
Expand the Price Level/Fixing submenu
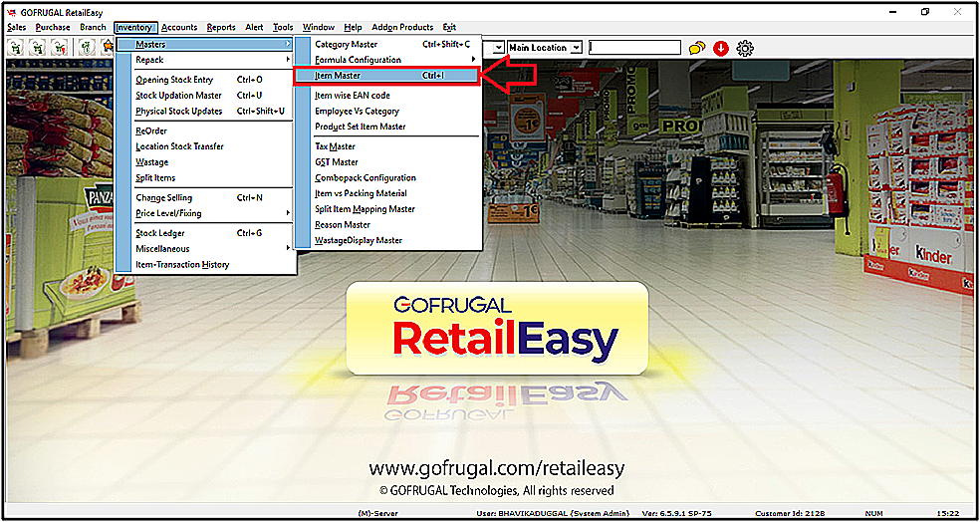(x=206, y=213)
